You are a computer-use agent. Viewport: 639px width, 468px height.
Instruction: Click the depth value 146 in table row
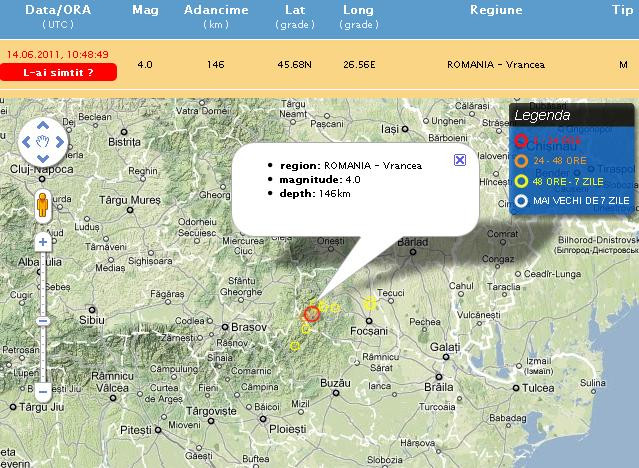pos(216,64)
